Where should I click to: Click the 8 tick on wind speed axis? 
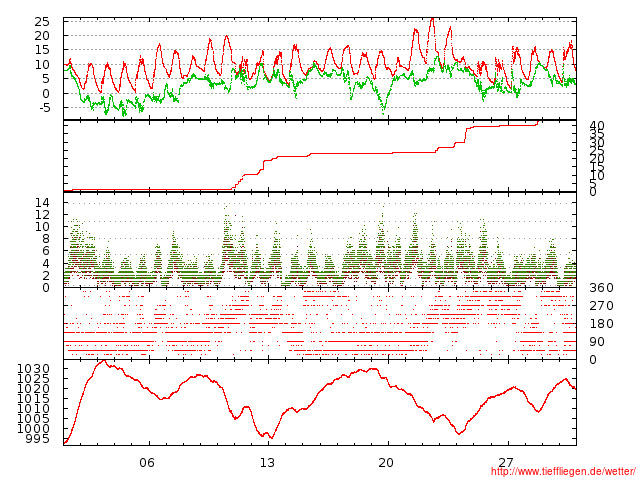coord(46,239)
